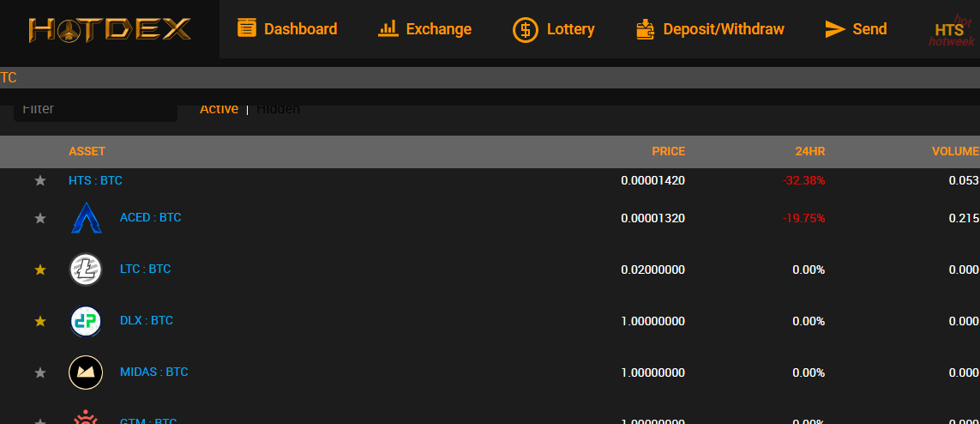Click the HTS row volume value
The height and width of the screenshot is (424, 980).
click(963, 181)
